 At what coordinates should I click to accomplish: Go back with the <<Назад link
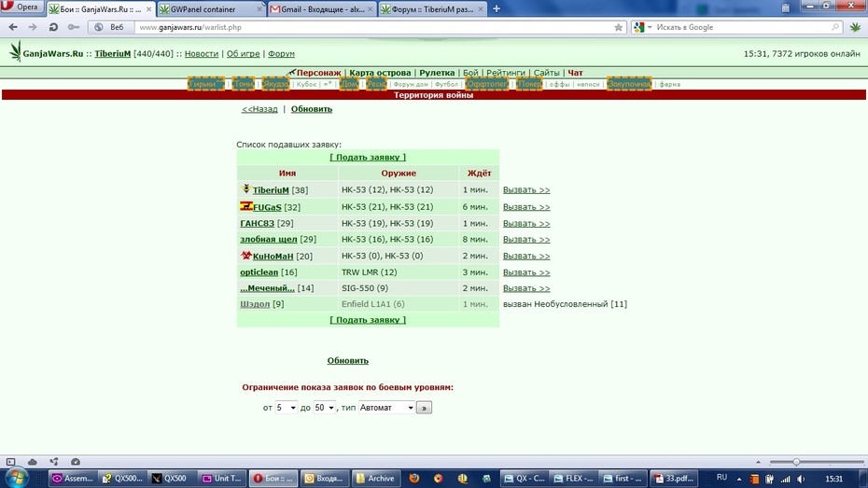coord(259,109)
